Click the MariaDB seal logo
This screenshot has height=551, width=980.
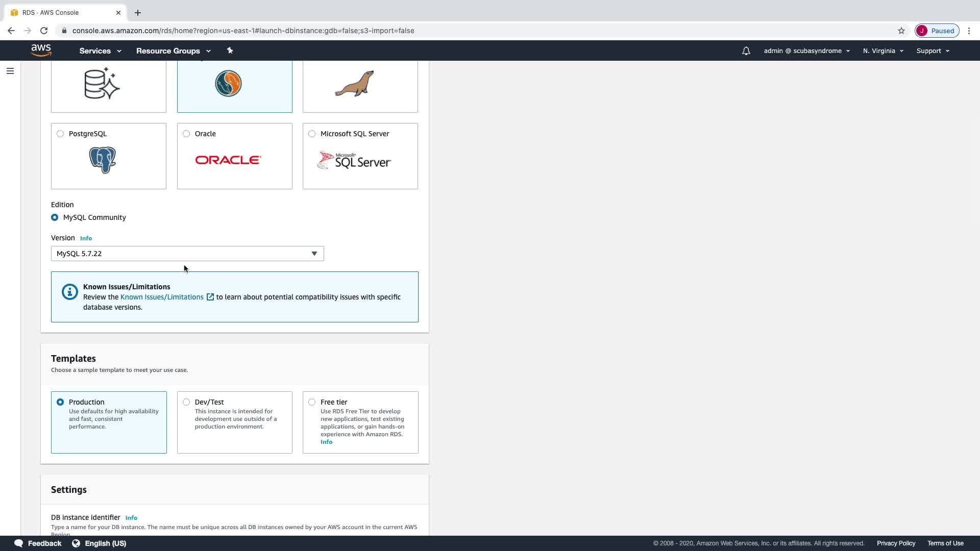(x=354, y=84)
